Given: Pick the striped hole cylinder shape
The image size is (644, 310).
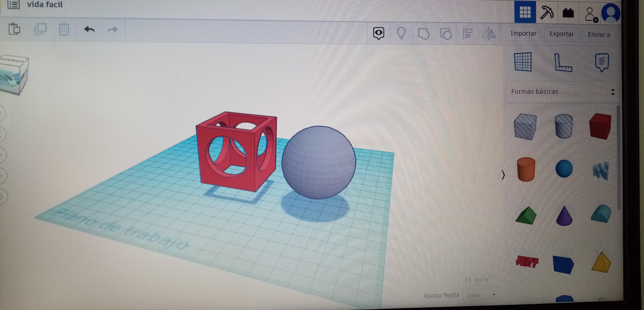Looking at the screenshot, I should click(564, 126).
